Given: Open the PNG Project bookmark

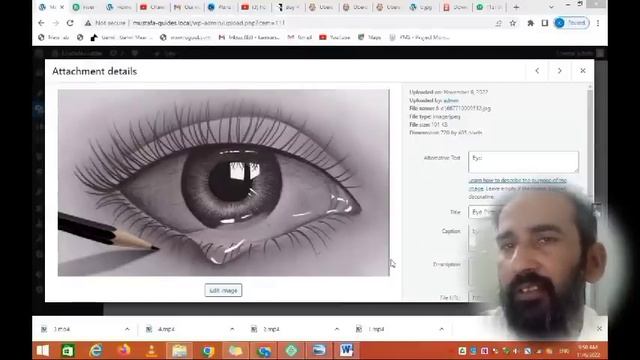Looking at the screenshot, I should pyautogui.click(x=420, y=37).
